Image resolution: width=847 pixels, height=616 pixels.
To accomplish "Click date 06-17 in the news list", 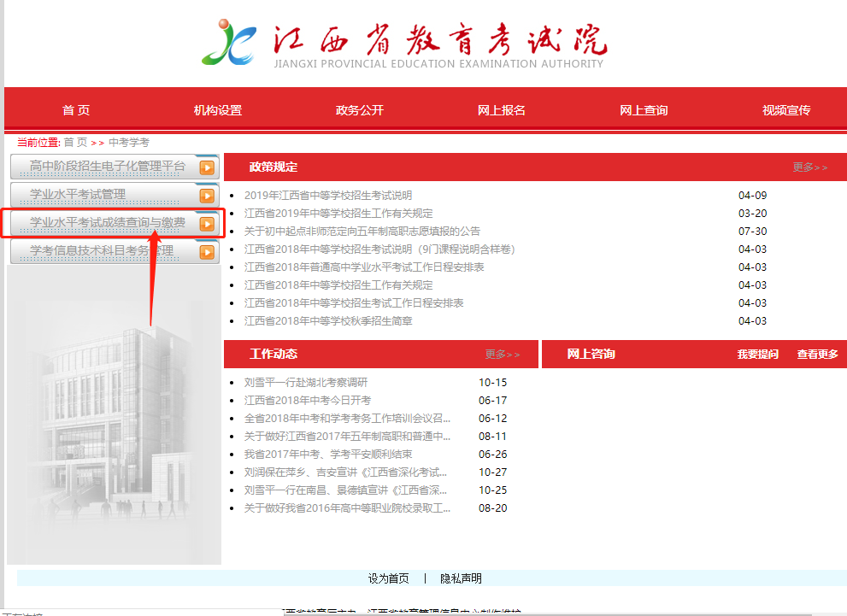I will click(492, 400).
